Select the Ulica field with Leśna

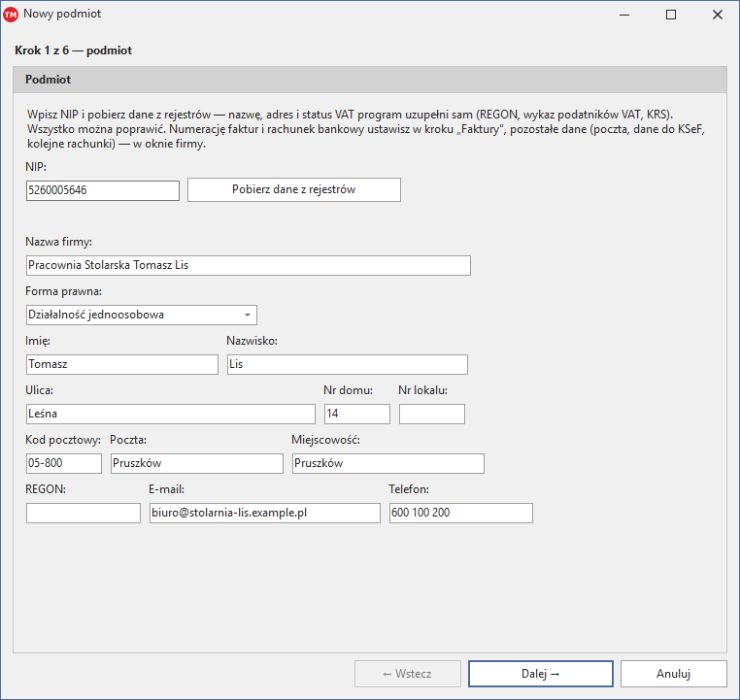[x=171, y=415]
